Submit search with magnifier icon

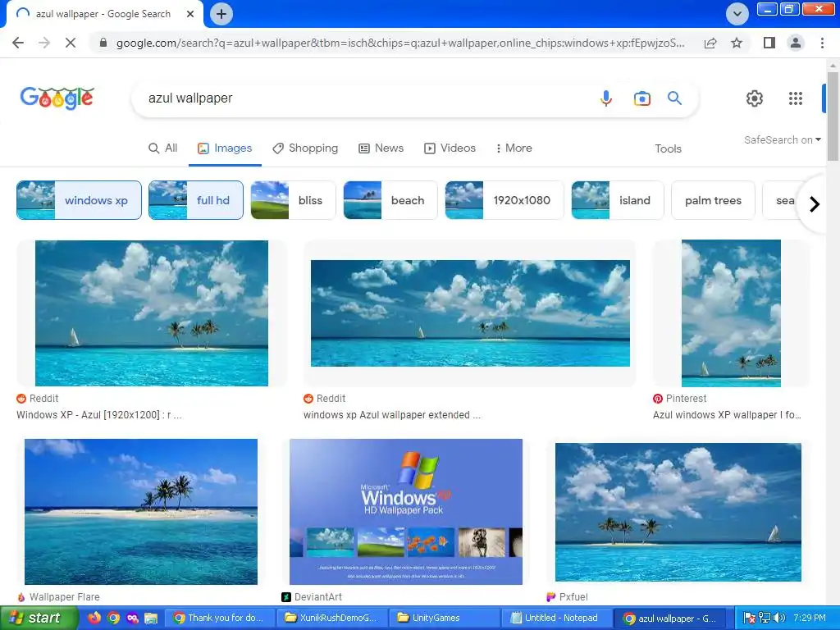click(x=674, y=98)
